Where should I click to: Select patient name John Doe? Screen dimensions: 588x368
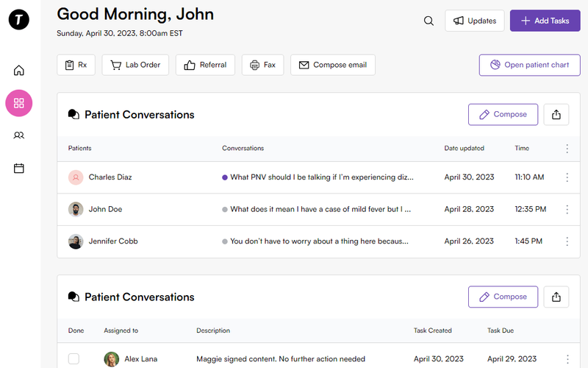tap(105, 209)
